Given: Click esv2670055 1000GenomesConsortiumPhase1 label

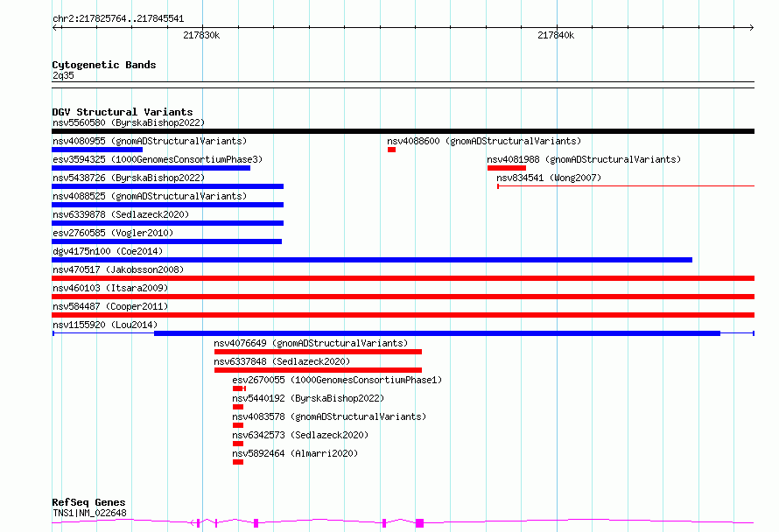Looking at the screenshot, I should 337,380.
